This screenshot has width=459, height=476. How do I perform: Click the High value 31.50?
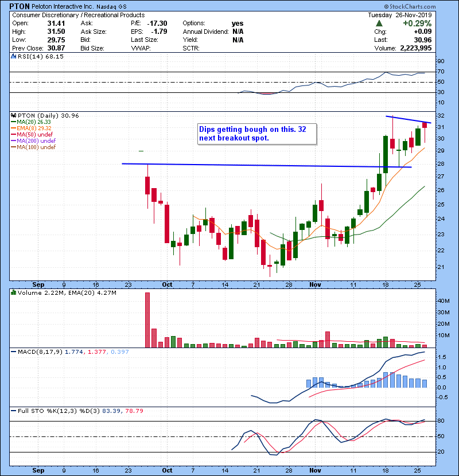tap(56, 32)
